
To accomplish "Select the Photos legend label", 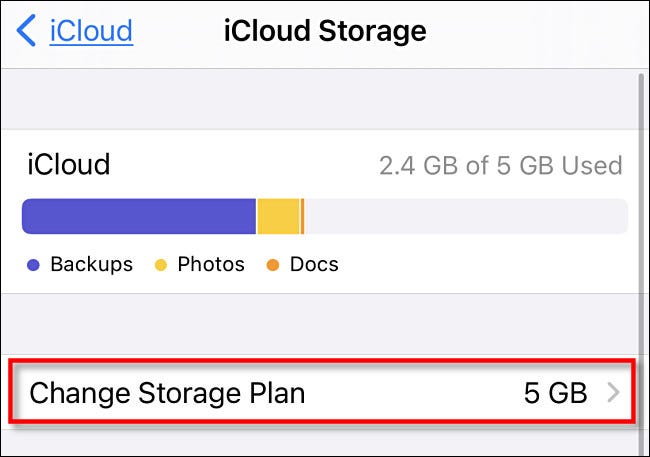I will pyautogui.click(x=211, y=265).
